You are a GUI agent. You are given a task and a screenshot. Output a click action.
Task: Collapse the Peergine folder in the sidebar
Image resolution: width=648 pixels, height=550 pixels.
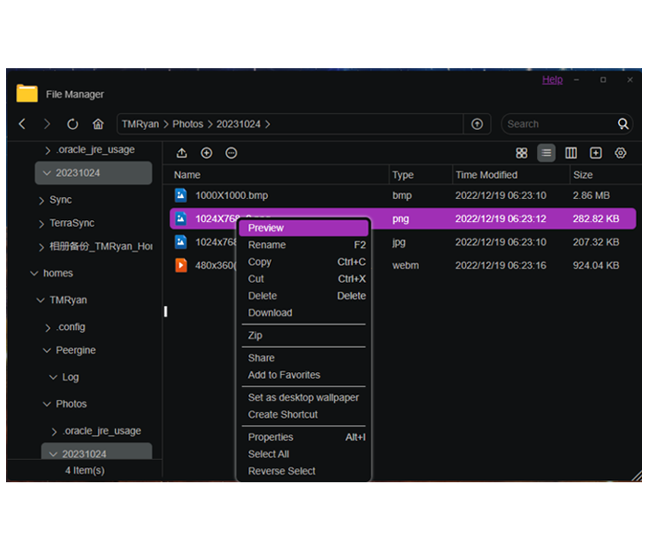click(47, 351)
